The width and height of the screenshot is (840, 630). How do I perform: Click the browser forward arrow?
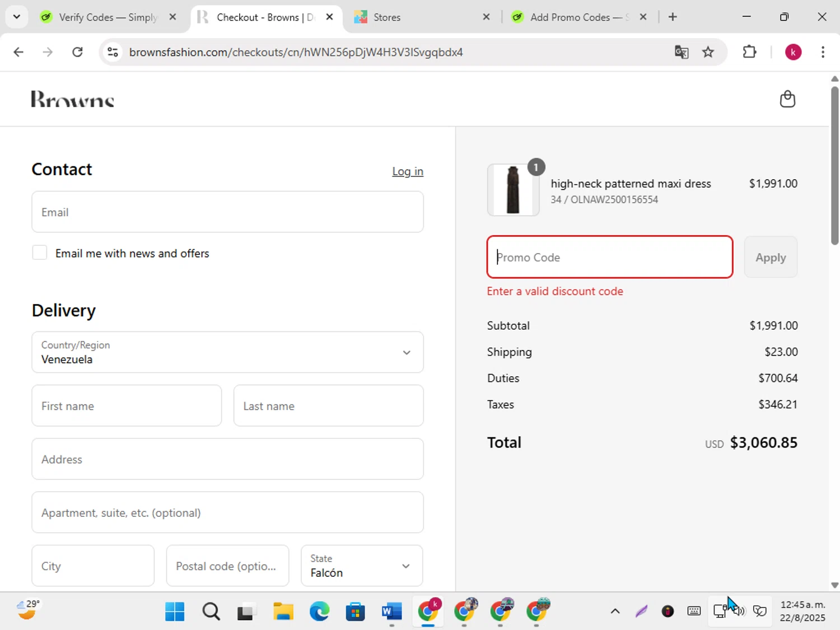[x=48, y=52]
